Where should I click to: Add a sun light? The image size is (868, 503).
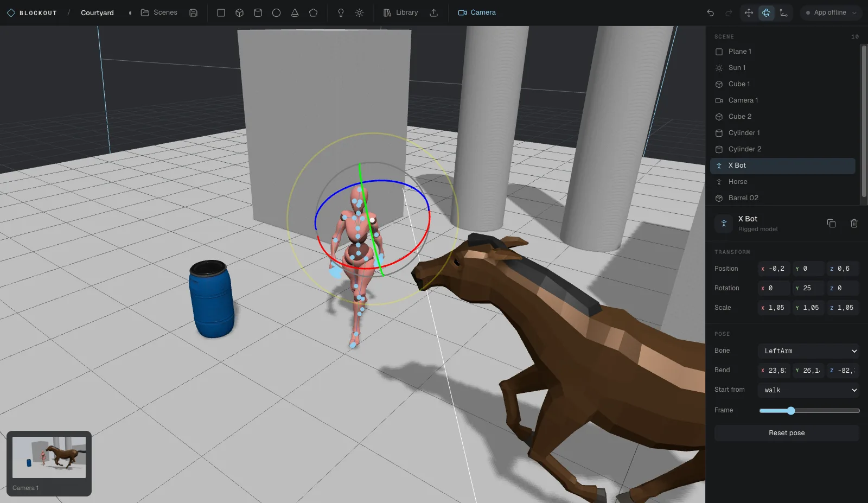click(359, 12)
